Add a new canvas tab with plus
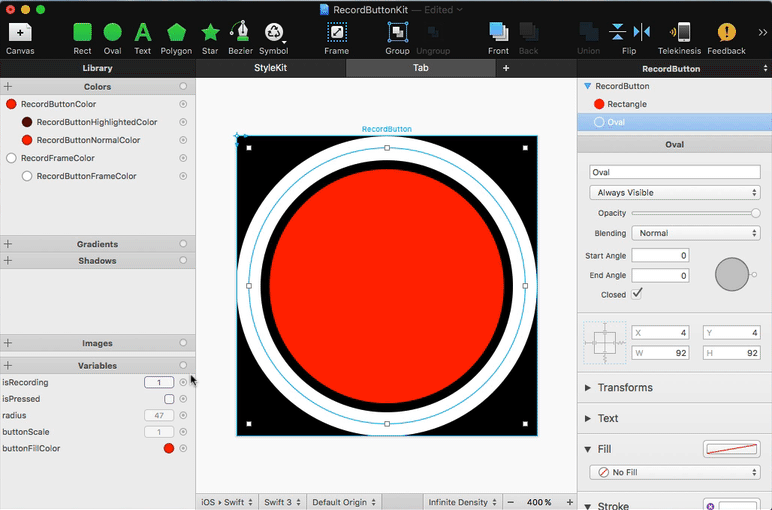 tap(506, 68)
